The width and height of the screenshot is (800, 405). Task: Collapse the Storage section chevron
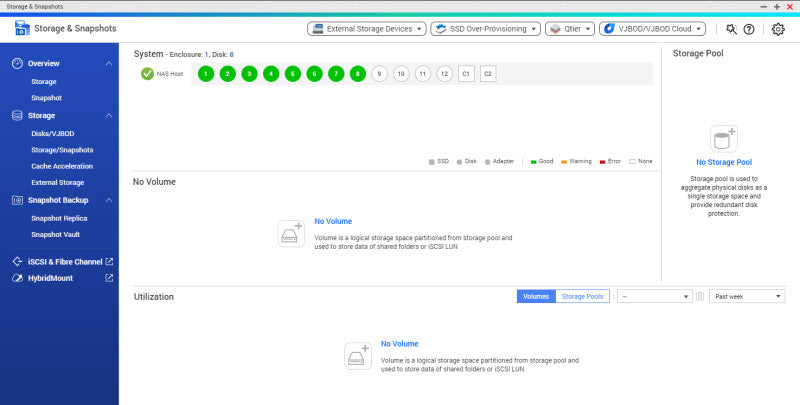click(109, 116)
